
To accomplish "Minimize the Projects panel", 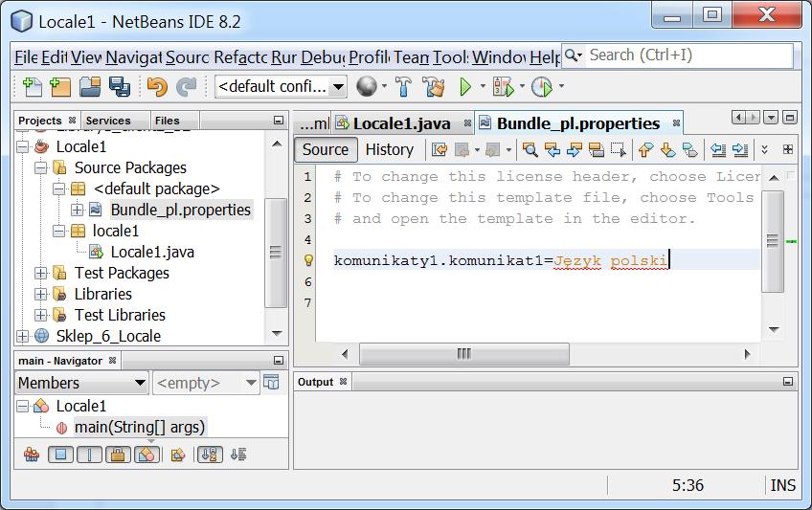I will coord(278,121).
